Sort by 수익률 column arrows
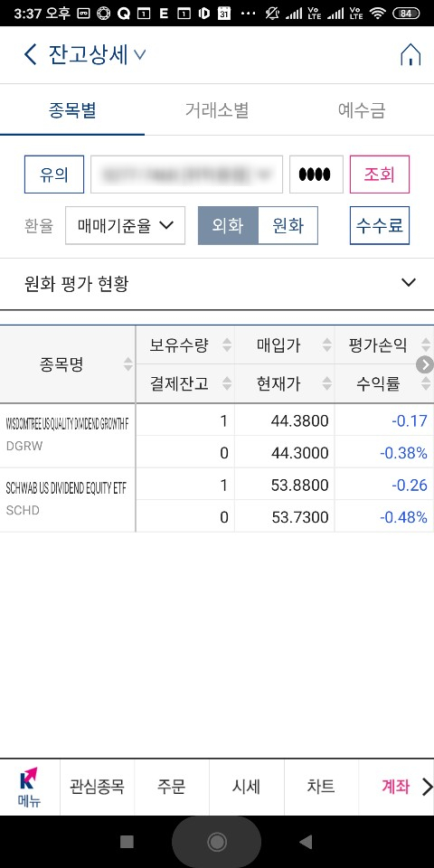Image resolution: width=434 pixels, height=868 pixels. 426,383
